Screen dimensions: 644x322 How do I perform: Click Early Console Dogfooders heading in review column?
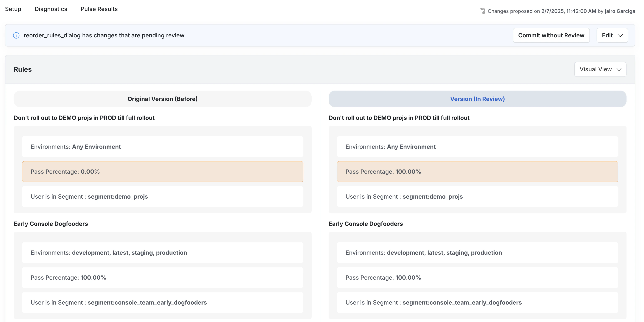pos(366,224)
